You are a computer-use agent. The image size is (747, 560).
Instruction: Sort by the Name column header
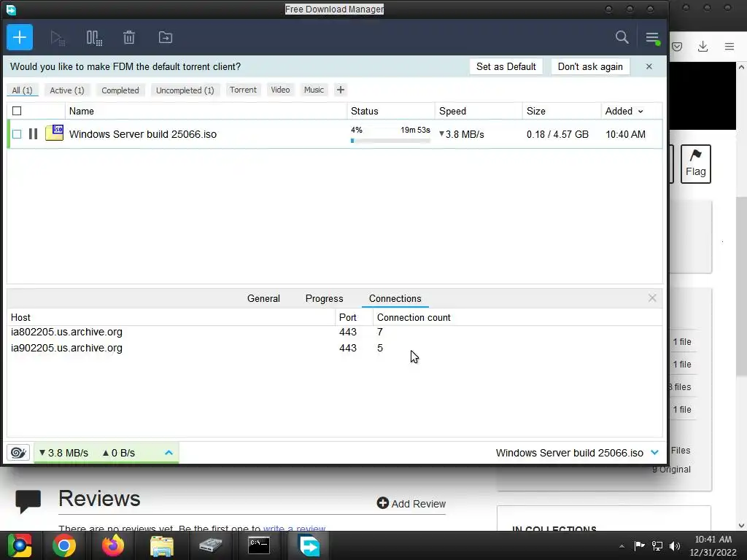pos(206,111)
